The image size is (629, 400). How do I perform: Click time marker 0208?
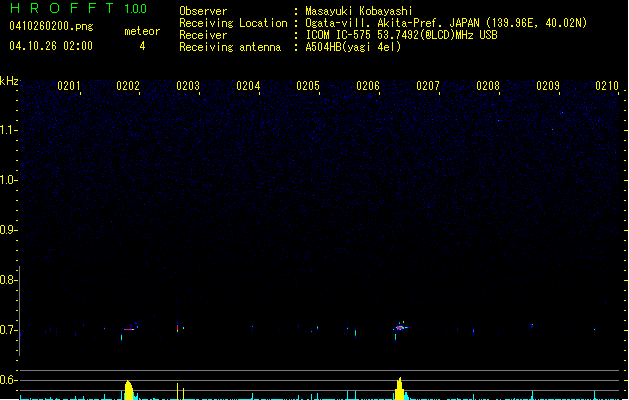click(x=488, y=86)
